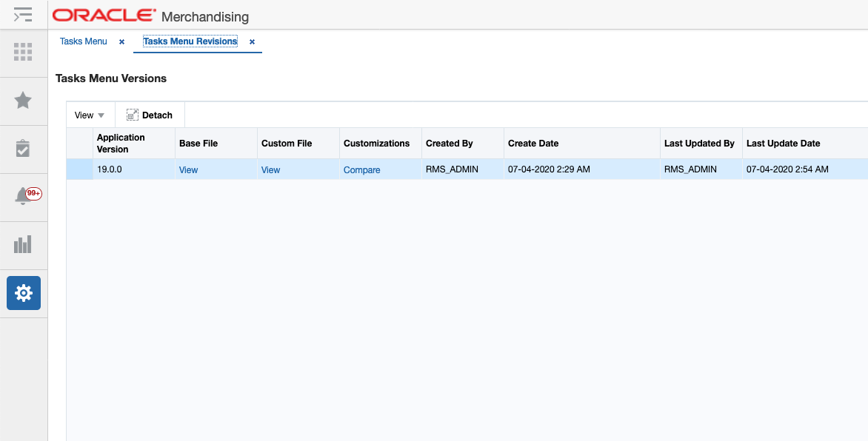This screenshot has height=441, width=868.
Task: Click the Oracle logo in the header
Action: (102, 15)
